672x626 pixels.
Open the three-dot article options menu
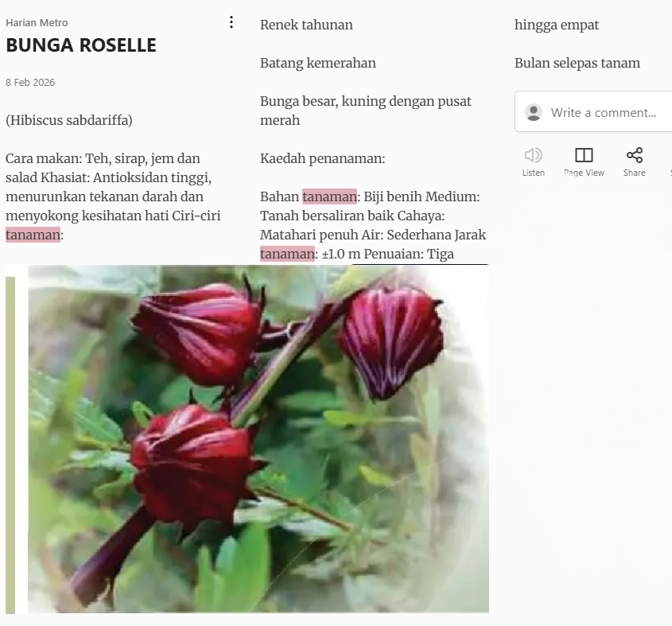tap(231, 22)
